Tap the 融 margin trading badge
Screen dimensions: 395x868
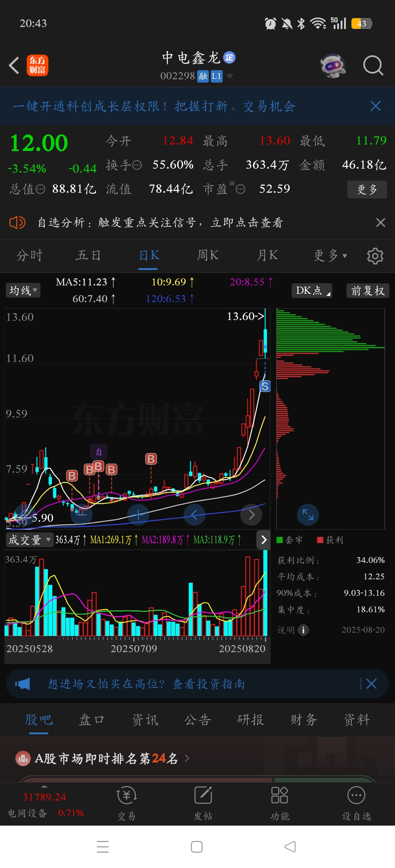[x=203, y=76]
